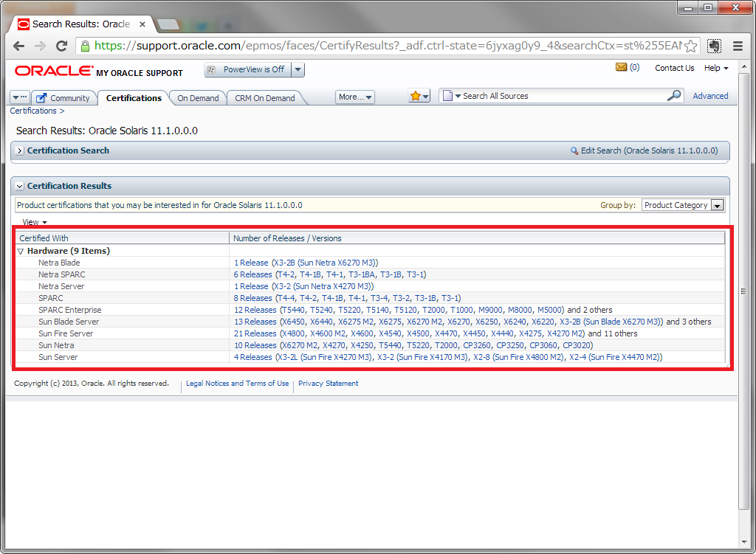Open the tab list ellipsis menu
Image resolution: width=756 pixels, height=554 pixels.
pos(20,97)
